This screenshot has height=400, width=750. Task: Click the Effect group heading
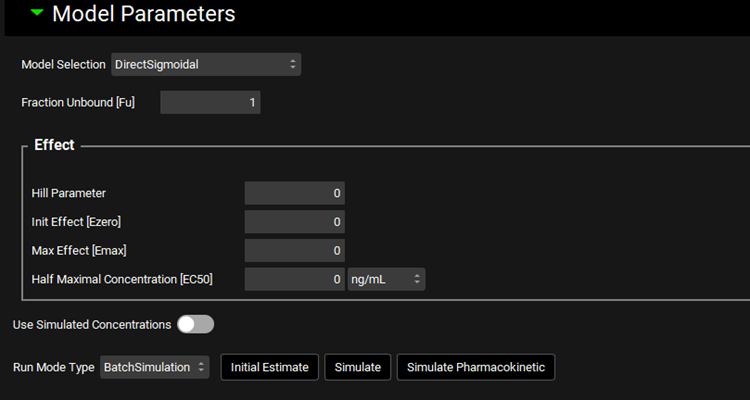[x=54, y=145]
